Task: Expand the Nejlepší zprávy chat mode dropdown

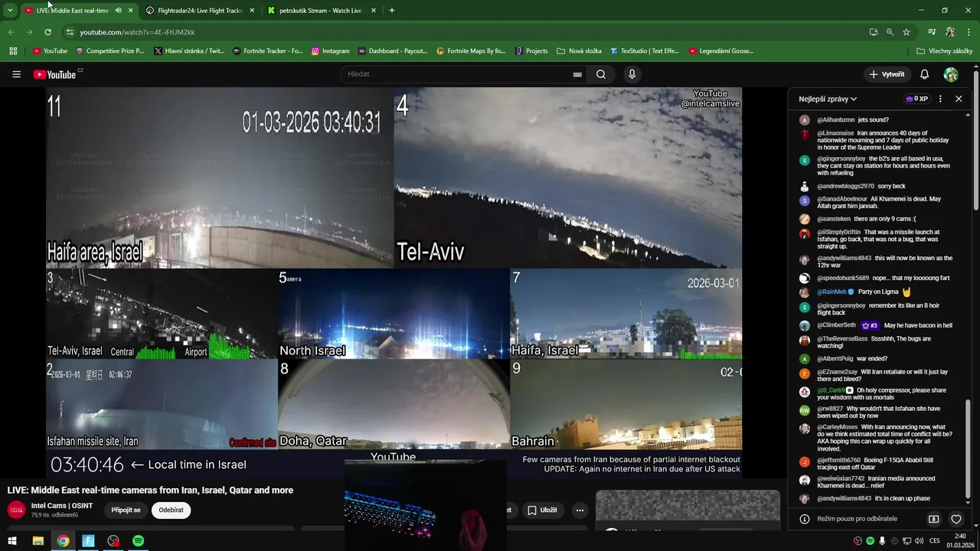Action: tap(828, 99)
